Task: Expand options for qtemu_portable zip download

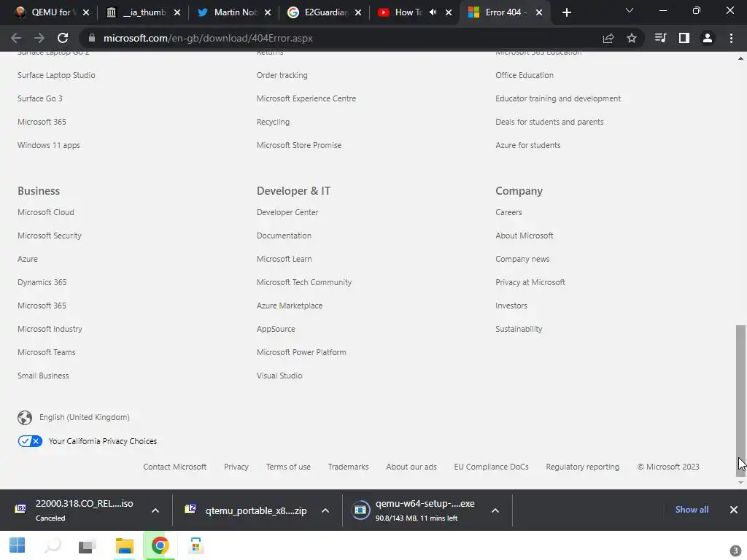Action: pos(325,510)
